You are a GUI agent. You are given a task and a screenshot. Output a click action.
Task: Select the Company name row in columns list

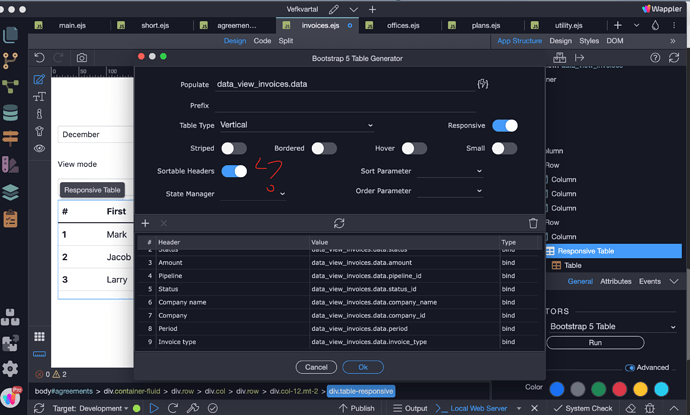(x=339, y=302)
